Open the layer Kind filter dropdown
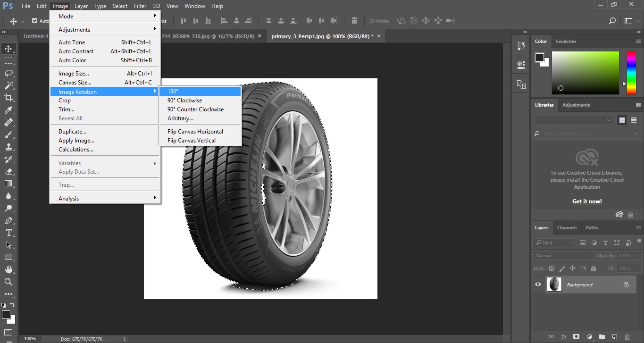The width and height of the screenshot is (644, 343). (x=554, y=243)
